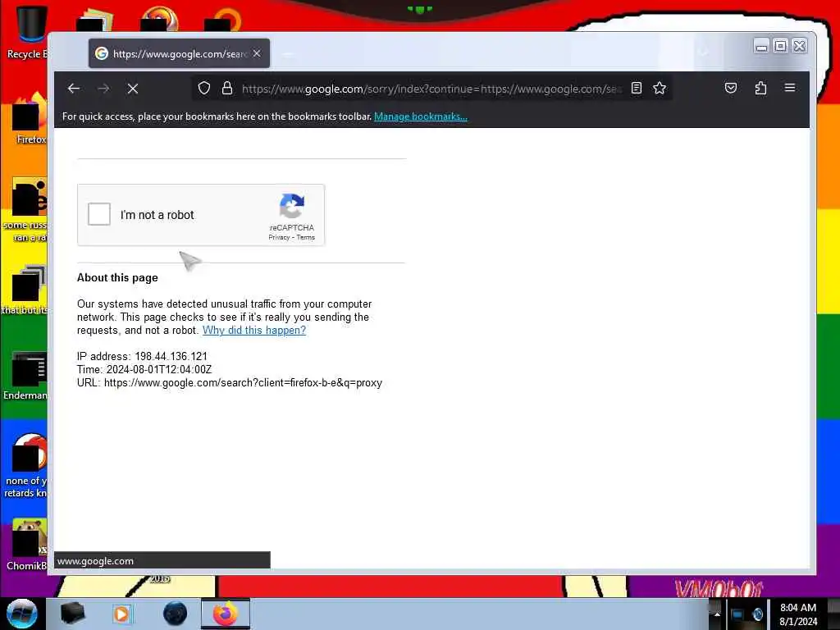Check the I'm not a robot box
840x630 pixels.
[99, 214]
